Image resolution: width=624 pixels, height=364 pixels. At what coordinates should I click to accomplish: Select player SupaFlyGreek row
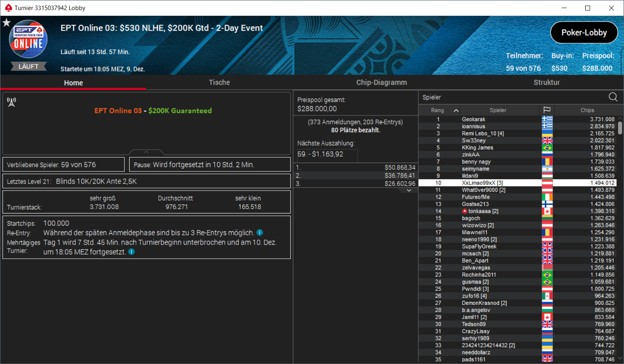point(518,246)
